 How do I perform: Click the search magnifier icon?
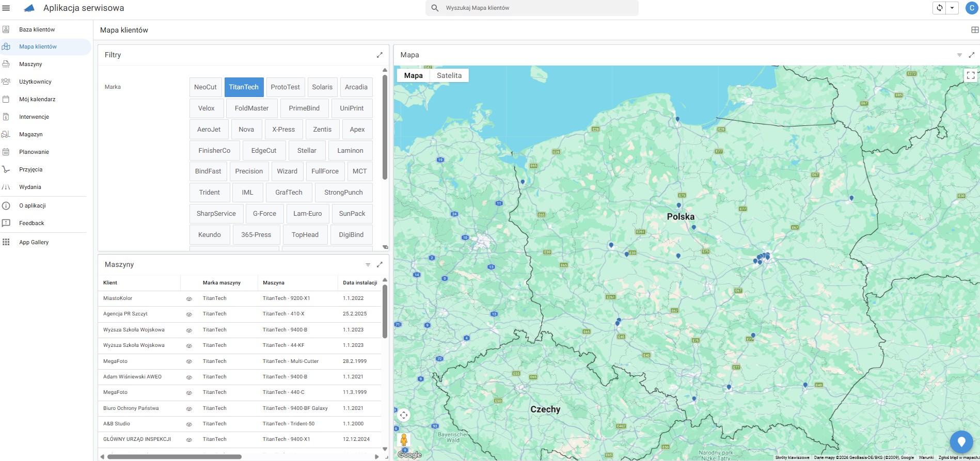pyautogui.click(x=435, y=8)
